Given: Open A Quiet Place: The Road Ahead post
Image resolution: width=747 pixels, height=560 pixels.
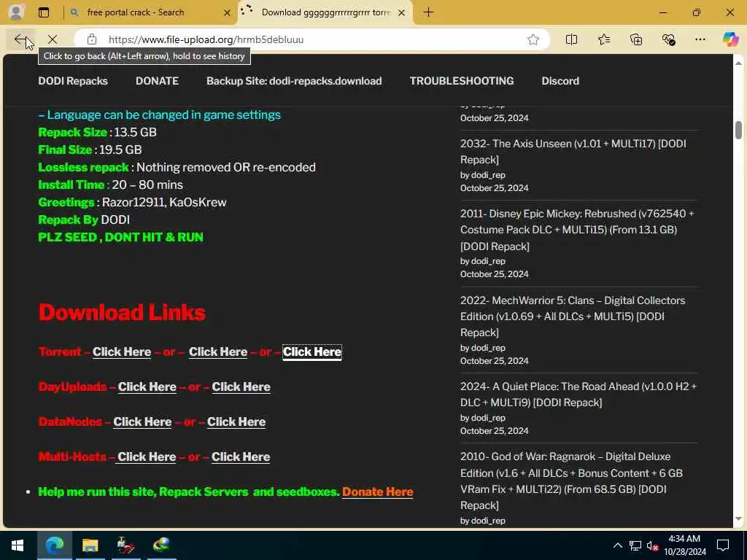Looking at the screenshot, I should (578, 394).
